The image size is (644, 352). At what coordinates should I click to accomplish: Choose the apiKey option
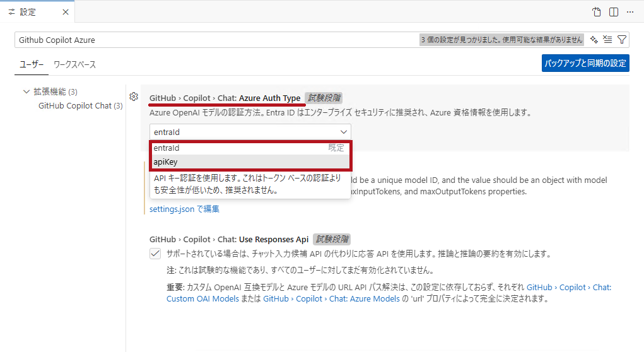point(250,162)
